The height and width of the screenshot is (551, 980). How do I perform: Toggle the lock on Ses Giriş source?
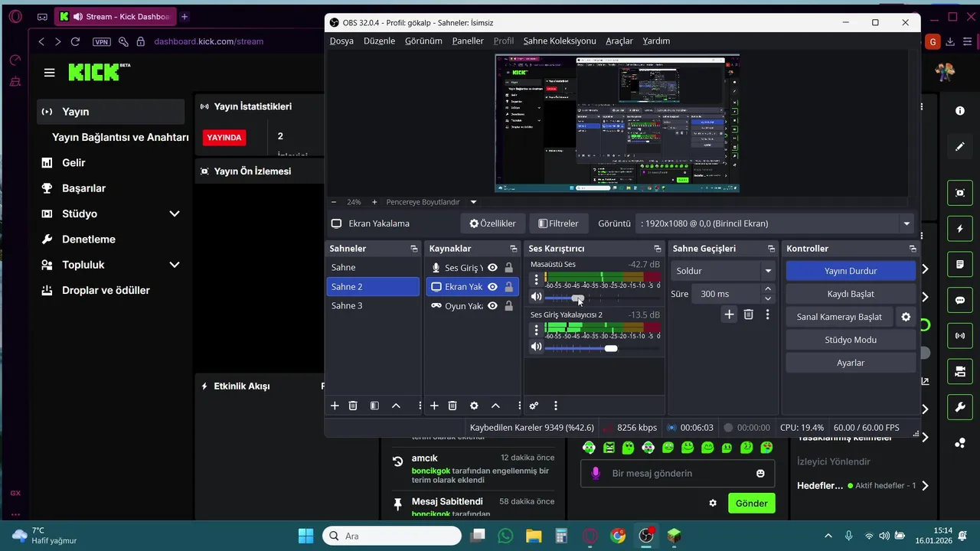(508, 268)
